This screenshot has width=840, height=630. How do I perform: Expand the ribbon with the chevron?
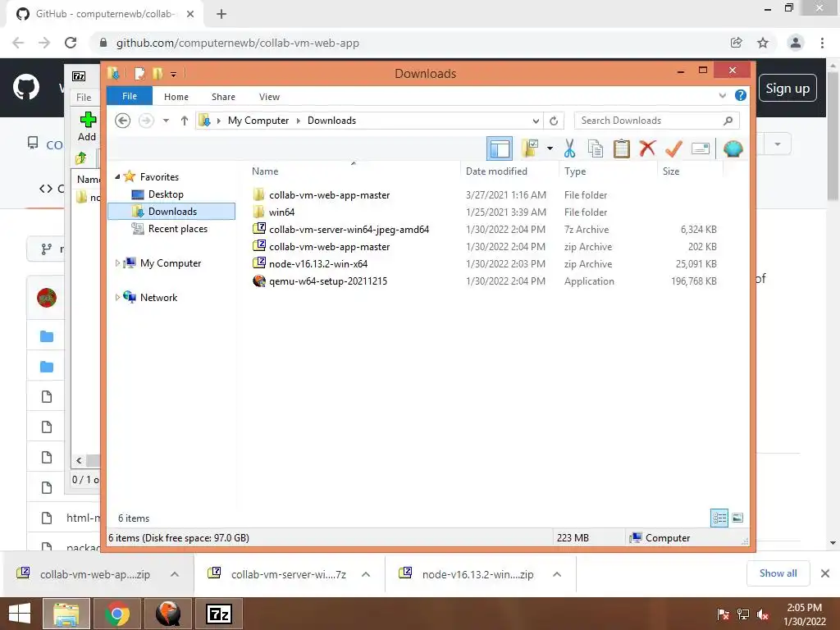pos(722,95)
